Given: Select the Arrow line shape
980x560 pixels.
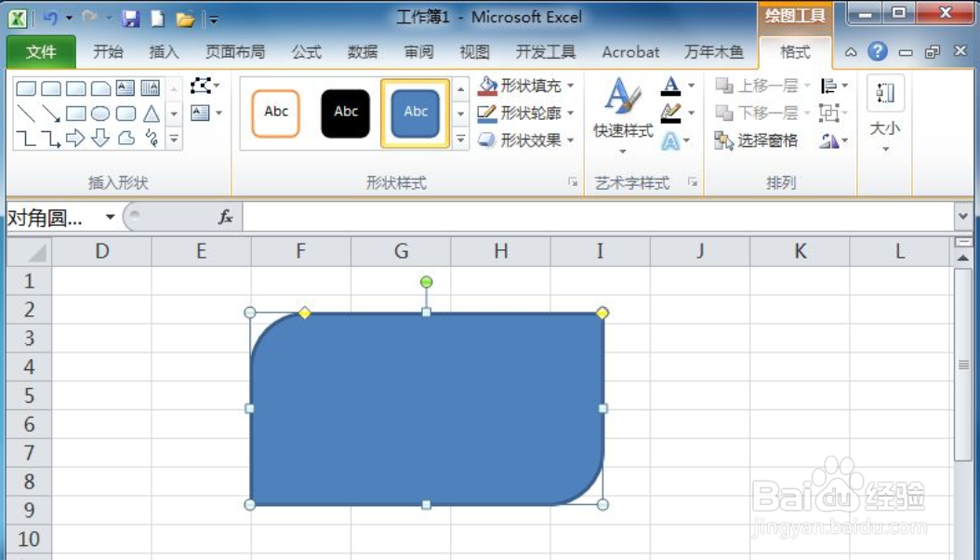Looking at the screenshot, I should (x=50, y=113).
